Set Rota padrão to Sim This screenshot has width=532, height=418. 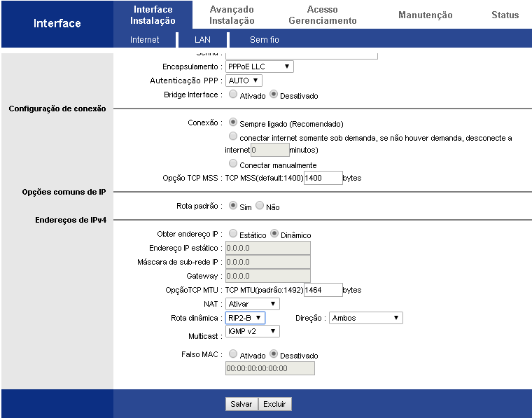(x=232, y=205)
